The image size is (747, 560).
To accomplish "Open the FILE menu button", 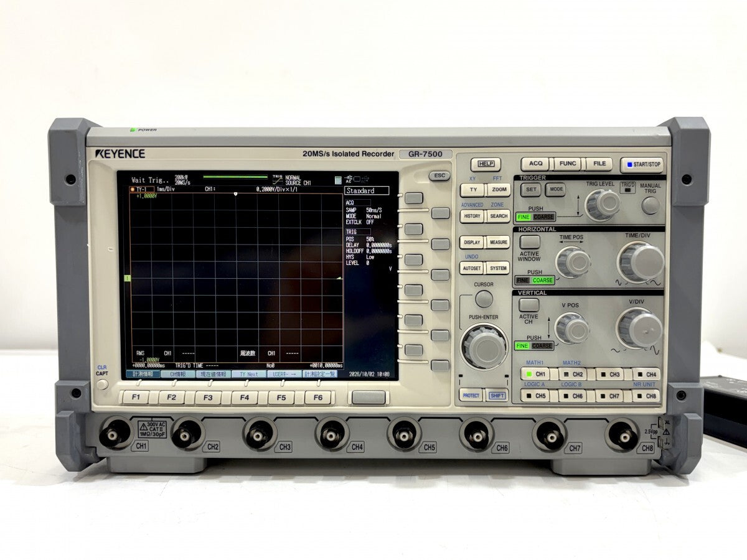I will pos(599,164).
